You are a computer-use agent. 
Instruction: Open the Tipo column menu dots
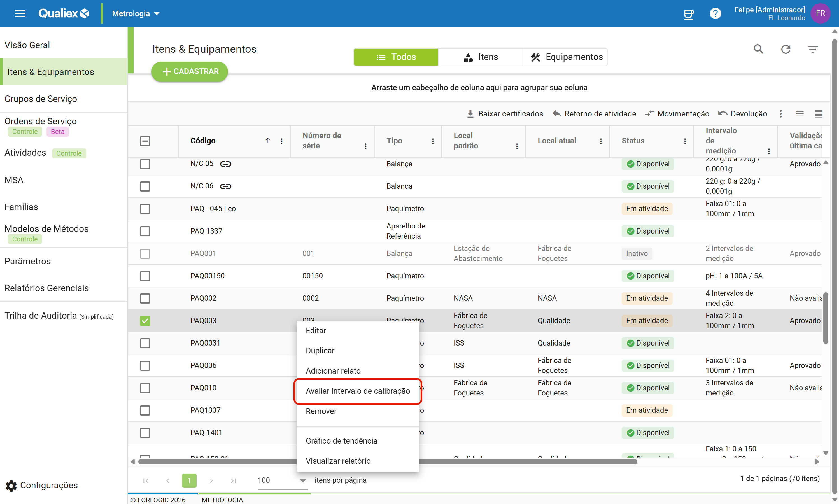433,141
